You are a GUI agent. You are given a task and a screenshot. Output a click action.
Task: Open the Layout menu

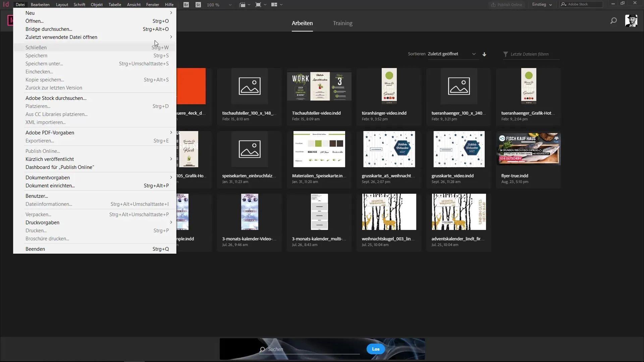point(62,5)
